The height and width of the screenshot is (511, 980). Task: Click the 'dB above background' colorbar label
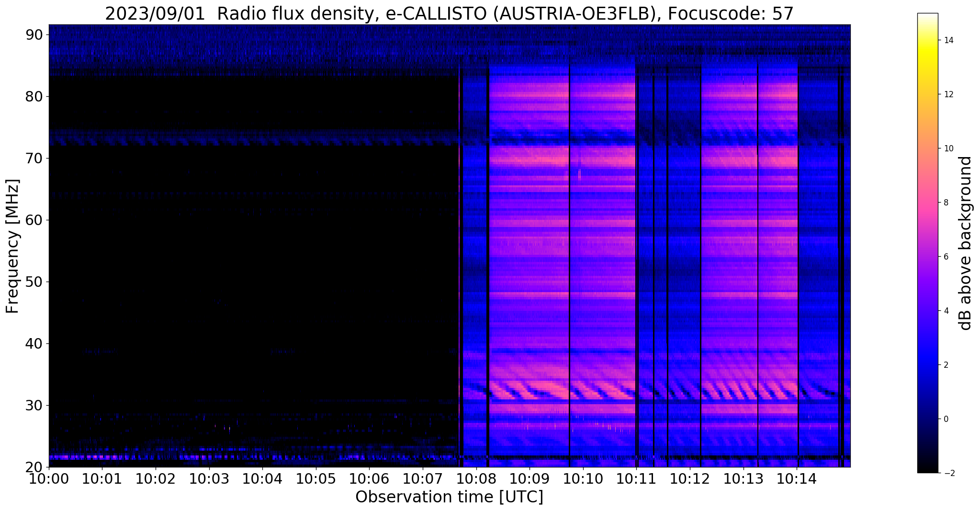[x=966, y=243]
